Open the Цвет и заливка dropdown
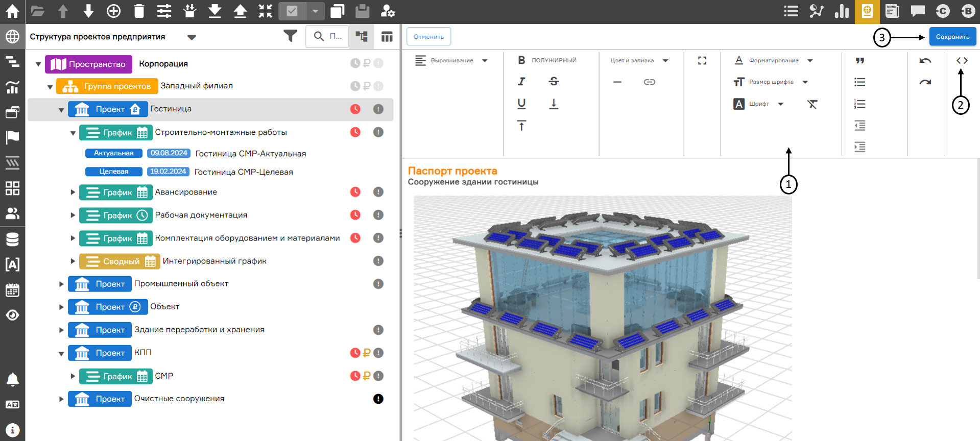 click(639, 60)
